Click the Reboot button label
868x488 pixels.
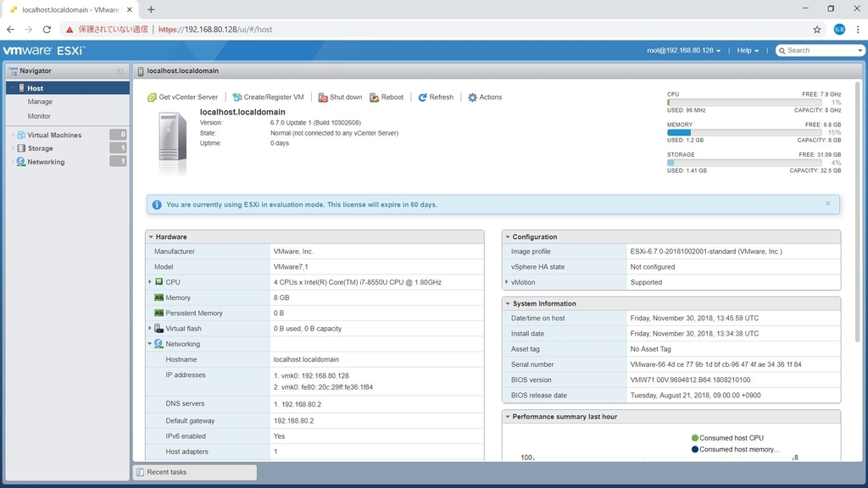[x=392, y=97]
